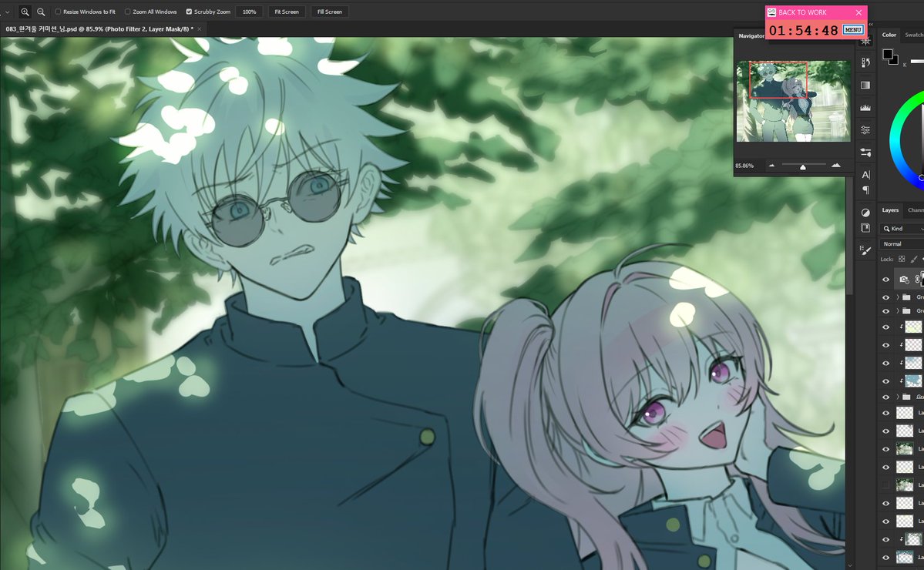Click the Navigator preview thumbnail
The width and height of the screenshot is (924, 570).
coord(793,101)
